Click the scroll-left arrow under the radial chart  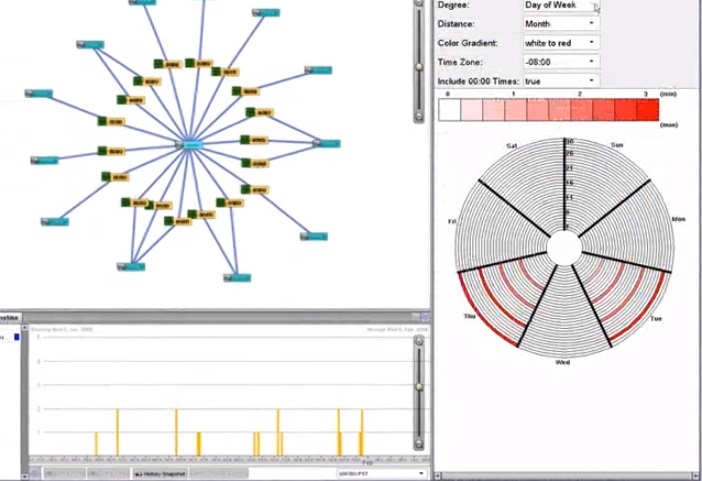[x=439, y=477]
